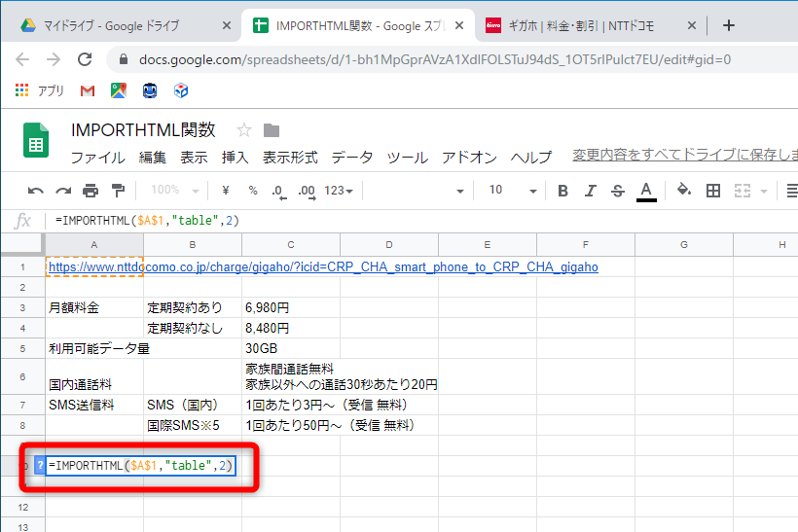Viewport: 798px width, 532px height.
Task: Increase decimal places icon
Action: (x=307, y=192)
